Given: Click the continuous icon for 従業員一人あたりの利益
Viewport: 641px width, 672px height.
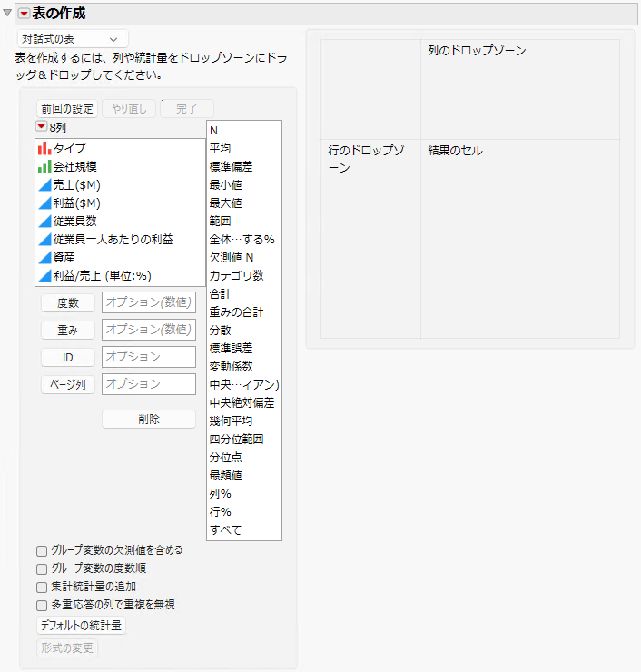Looking at the screenshot, I should (x=44, y=239).
